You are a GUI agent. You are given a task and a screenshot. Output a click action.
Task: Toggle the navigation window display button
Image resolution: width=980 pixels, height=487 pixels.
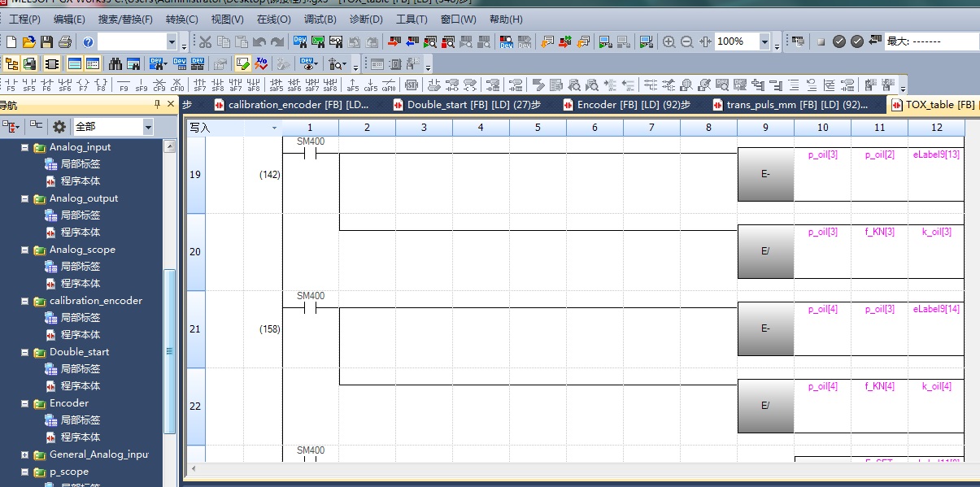click(x=11, y=63)
